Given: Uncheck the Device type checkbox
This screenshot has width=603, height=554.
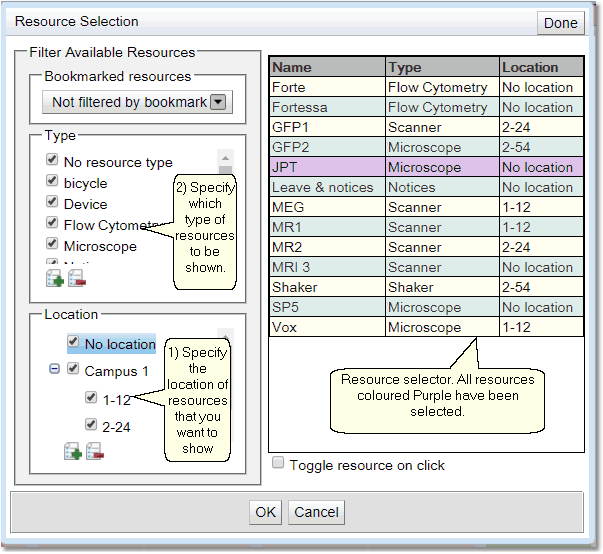Looking at the screenshot, I should tap(51, 204).
